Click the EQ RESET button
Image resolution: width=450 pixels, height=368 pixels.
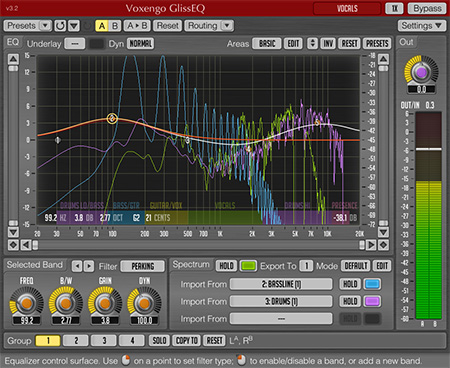[349, 44]
